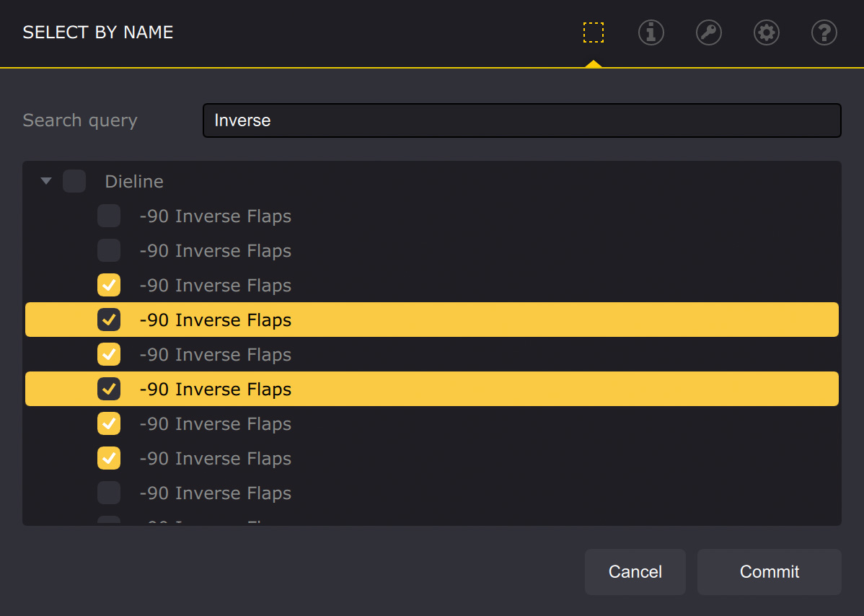Uncheck the third -90 Inverse Flaps checkbox

[x=108, y=285]
